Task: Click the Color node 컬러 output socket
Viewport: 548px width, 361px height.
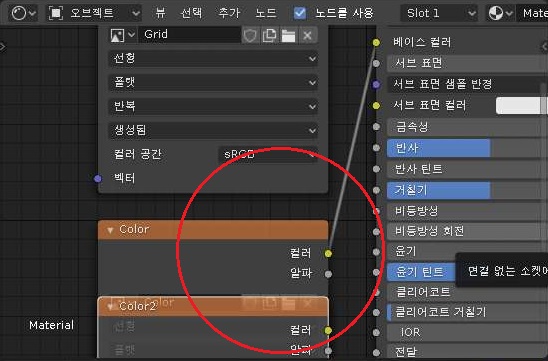Action: [328, 253]
